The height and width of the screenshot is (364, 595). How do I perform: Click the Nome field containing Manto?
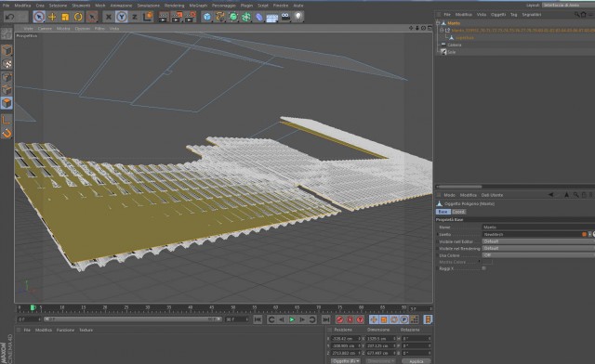tap(538, 227)
